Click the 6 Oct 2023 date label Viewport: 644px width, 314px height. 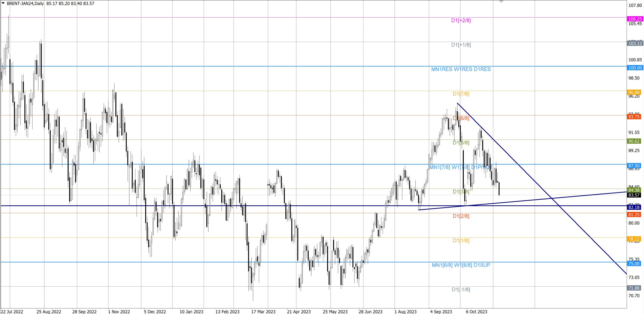pyautogui.click(x=476, y=311)
